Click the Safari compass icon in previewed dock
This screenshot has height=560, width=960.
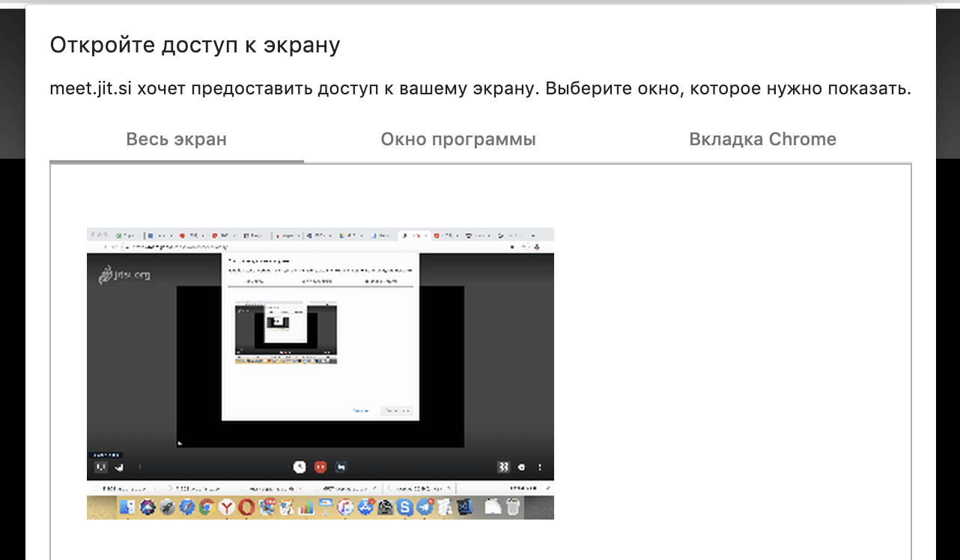tap(186, 508)
